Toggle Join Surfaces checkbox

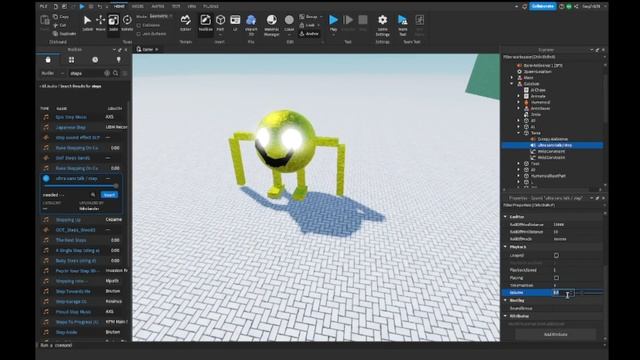click(x=138, y=34)
